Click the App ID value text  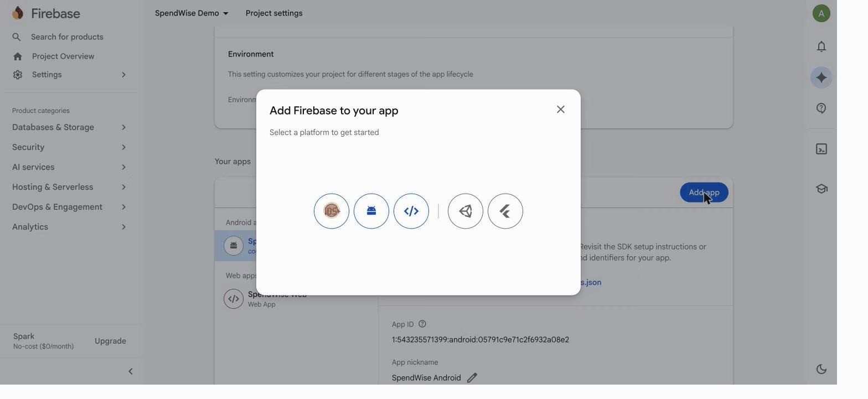click(480, 340)
